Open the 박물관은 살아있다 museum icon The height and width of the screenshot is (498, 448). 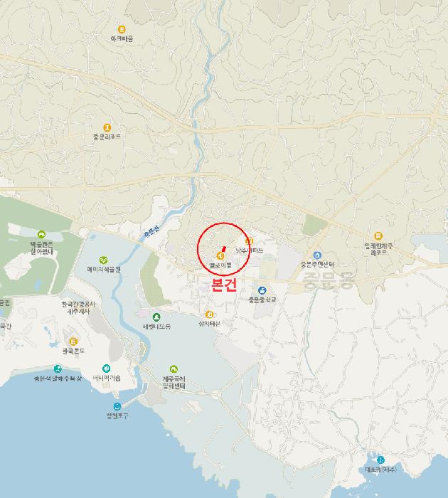pyautogui.click(x=41, y=234)
